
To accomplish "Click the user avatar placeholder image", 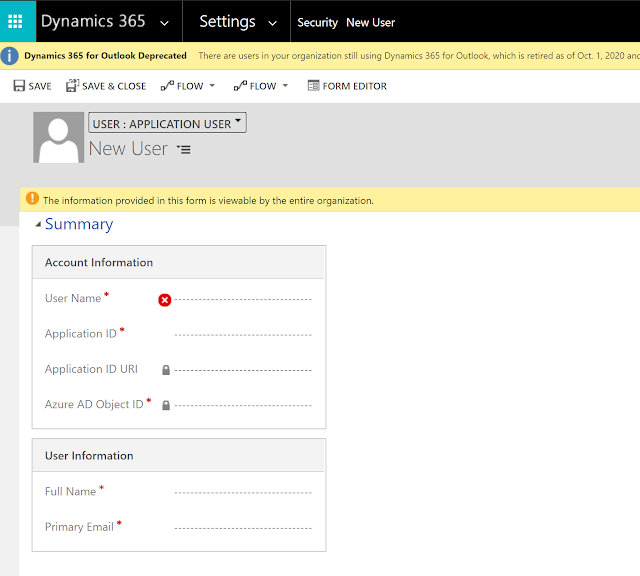I will pos(59,138).
